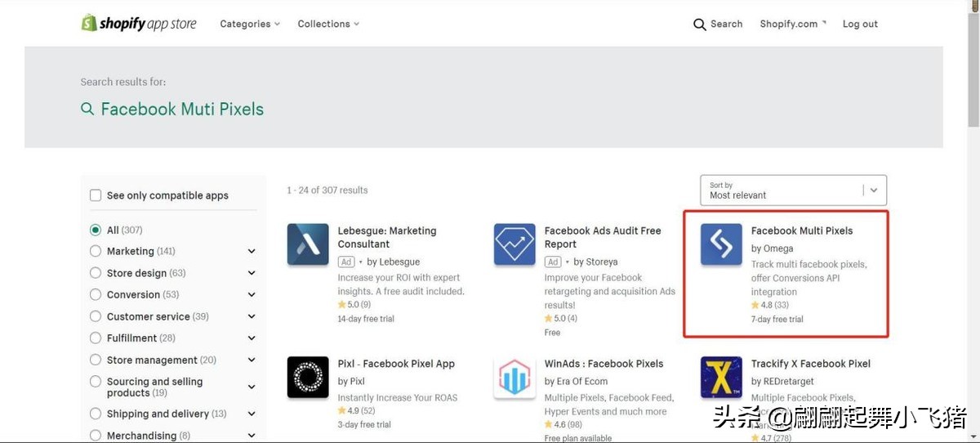The image size is (980, 443).
Task: Open the Trackify X app icon
Action: click(x=721, y=378)
